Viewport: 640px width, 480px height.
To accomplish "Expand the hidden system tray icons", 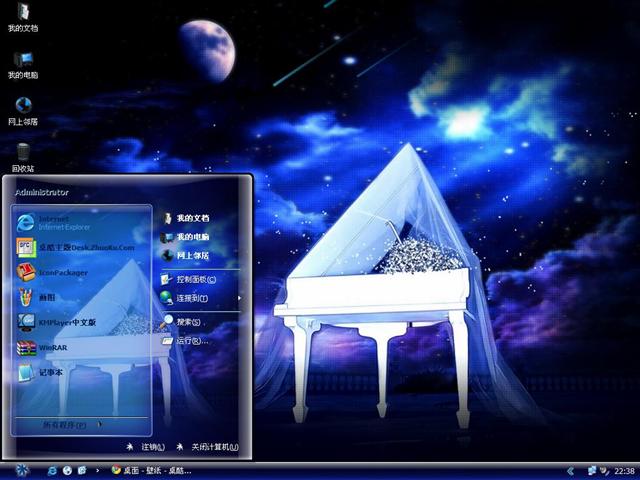I will pos(571,471).
